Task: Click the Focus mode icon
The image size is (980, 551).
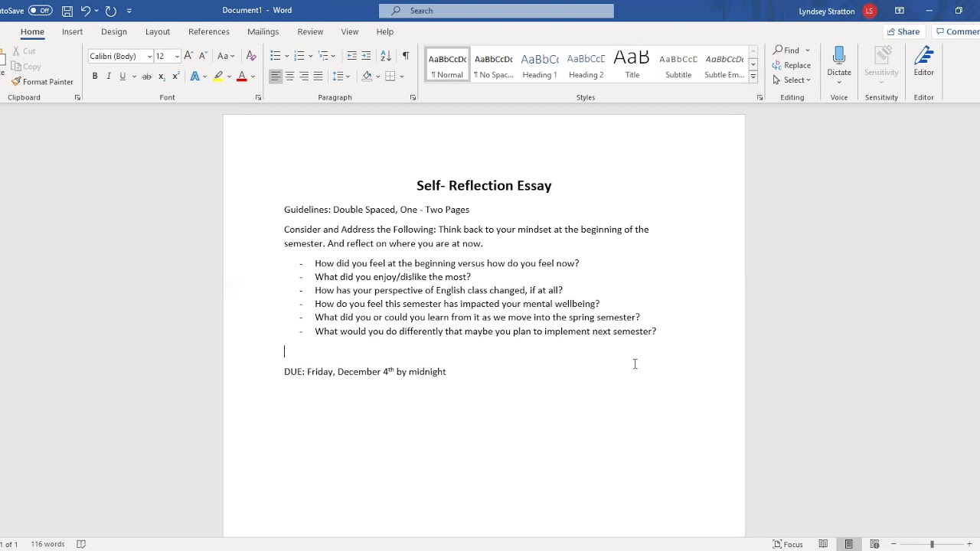Action: 788,544
